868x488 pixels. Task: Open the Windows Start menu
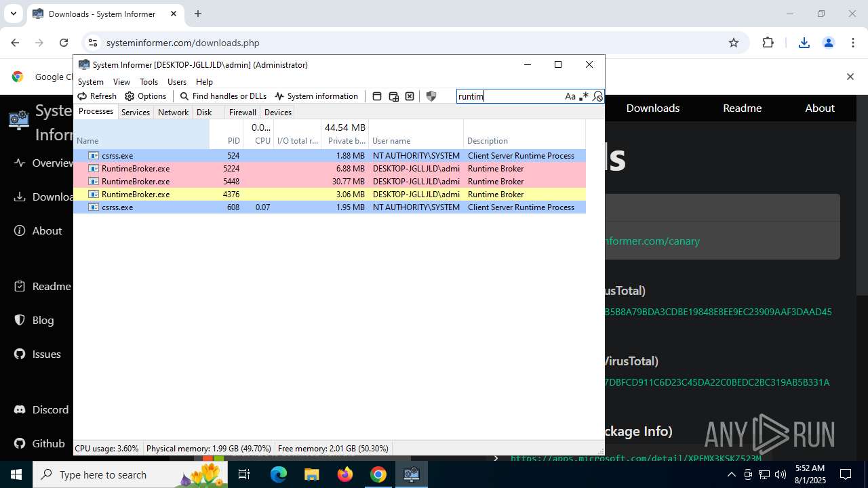(16, 474)
